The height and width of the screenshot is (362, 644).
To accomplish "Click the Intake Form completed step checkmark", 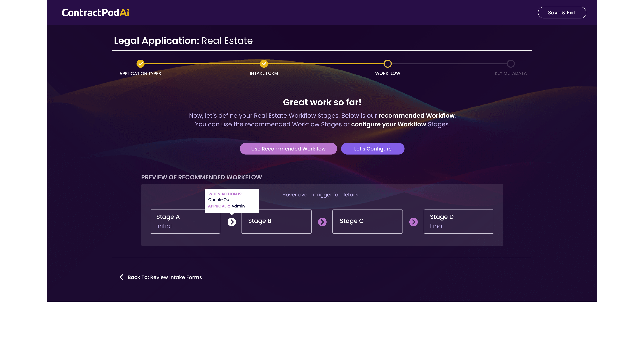I will point(264,64).
